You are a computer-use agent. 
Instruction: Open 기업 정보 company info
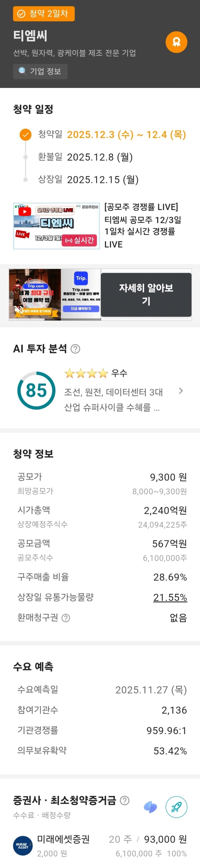(40, 71)
